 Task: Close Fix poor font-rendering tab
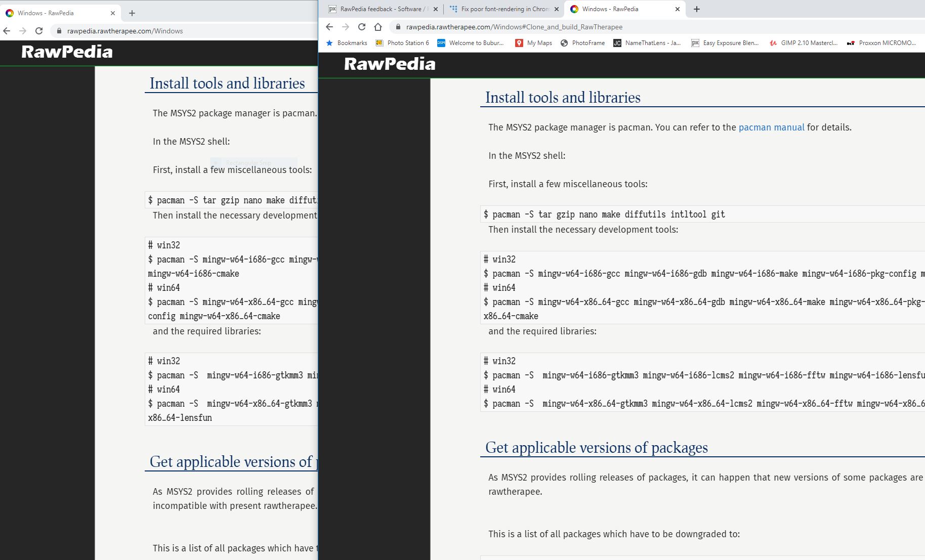click(x=557, y=9)
